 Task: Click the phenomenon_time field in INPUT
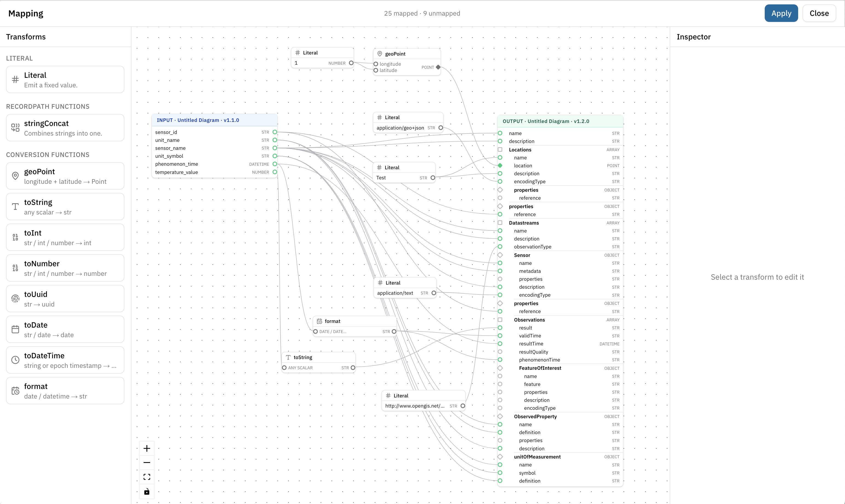point(215,164)
